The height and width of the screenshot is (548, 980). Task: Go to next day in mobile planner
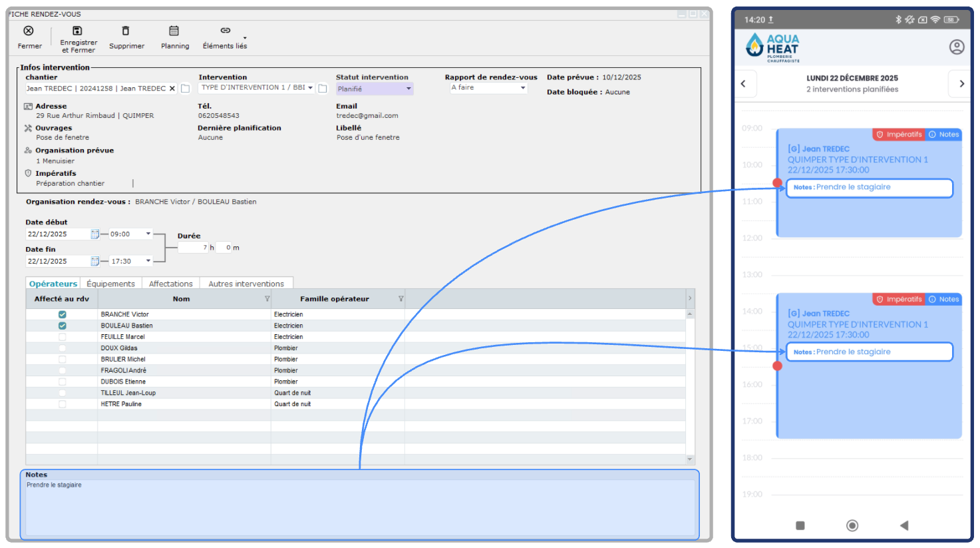pos(961,84)
